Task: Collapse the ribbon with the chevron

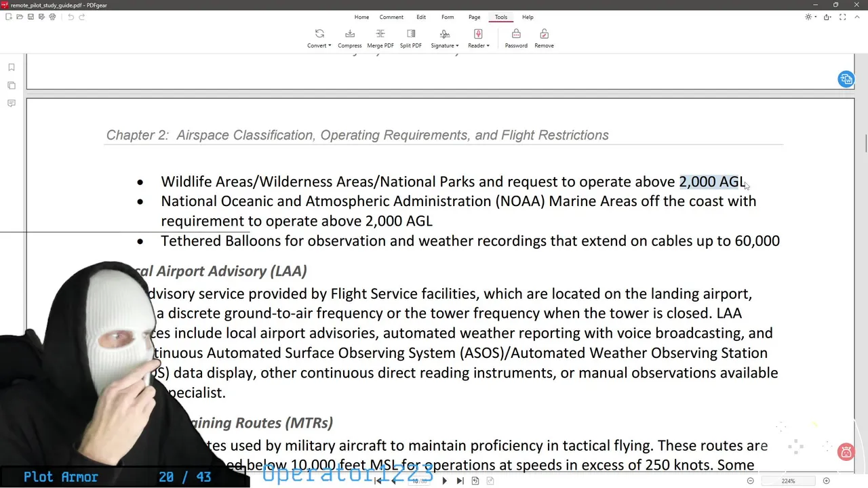Action: coord(858,17)
